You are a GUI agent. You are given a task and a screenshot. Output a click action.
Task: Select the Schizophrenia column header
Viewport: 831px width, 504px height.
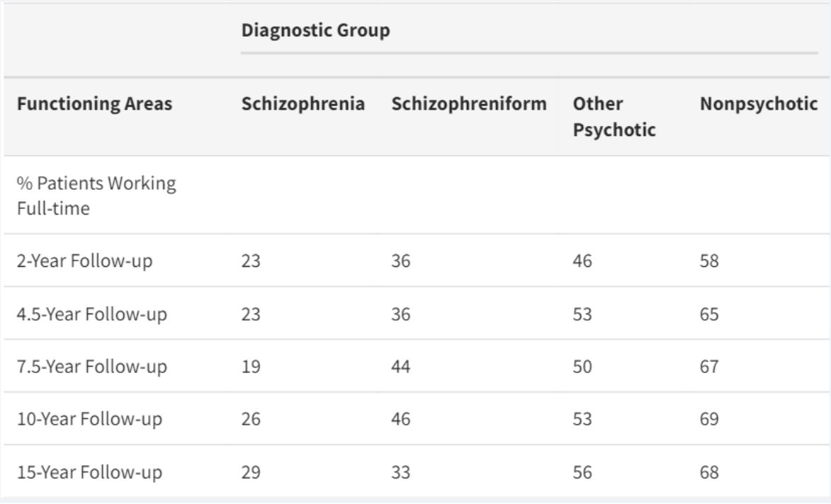pos(303,104)
